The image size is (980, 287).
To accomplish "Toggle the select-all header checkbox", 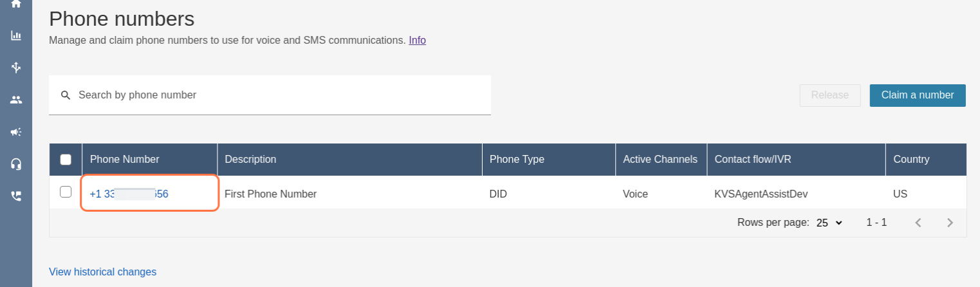I will pos(66,160).
